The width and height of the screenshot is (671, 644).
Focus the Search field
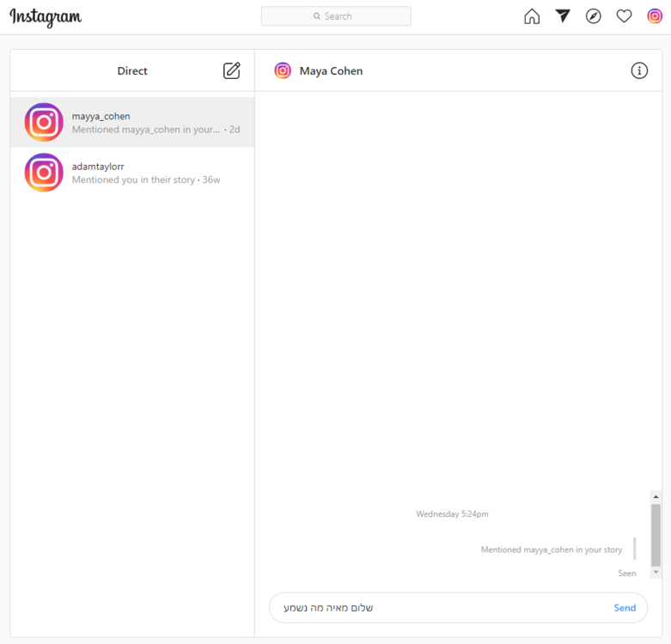(x=336, y=16)
